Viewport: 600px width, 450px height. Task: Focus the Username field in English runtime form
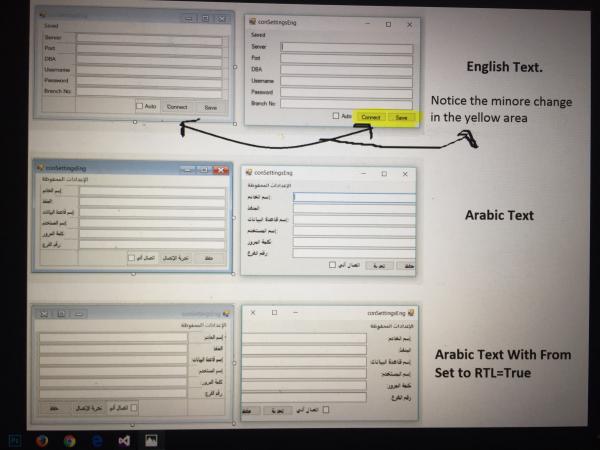347,82
